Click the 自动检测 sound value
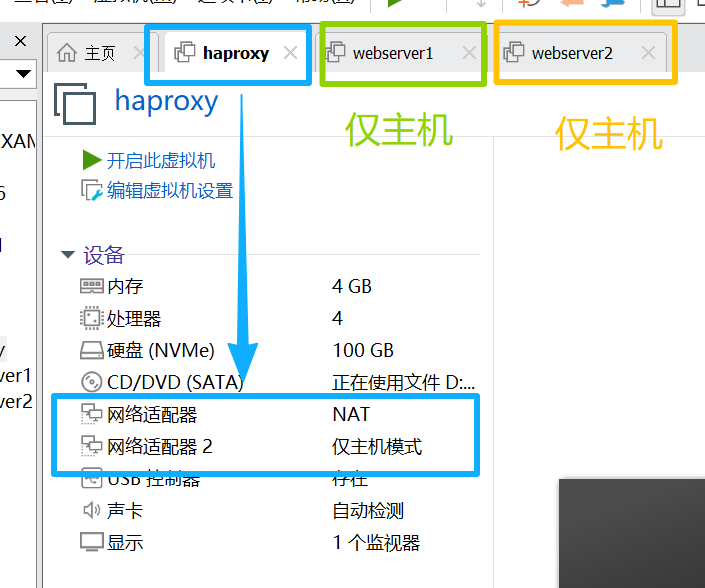Viewport: 705px width, 588px height. click(368, 511)
